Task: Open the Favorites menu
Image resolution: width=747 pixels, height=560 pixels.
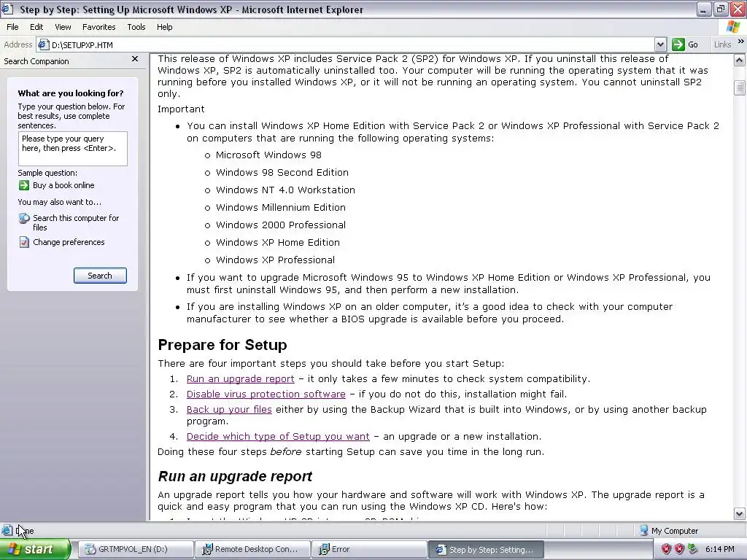Action: click(99, 27)
